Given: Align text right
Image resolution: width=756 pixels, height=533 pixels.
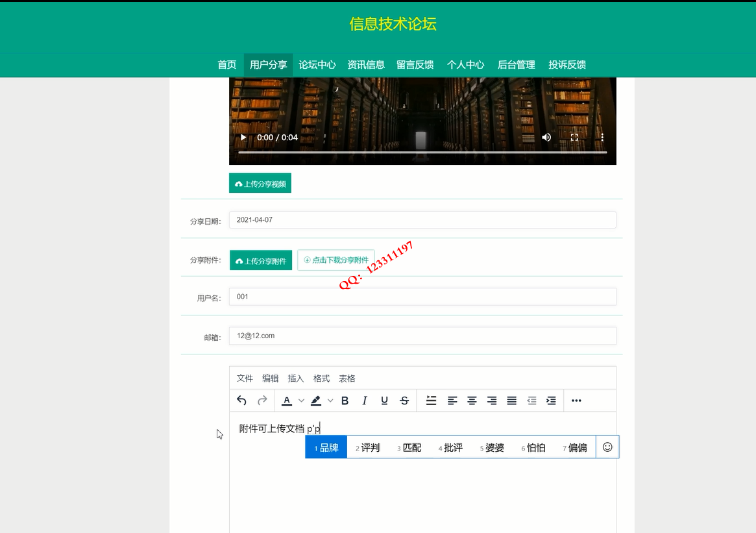Looking at the screenshot, I should 492,401.
